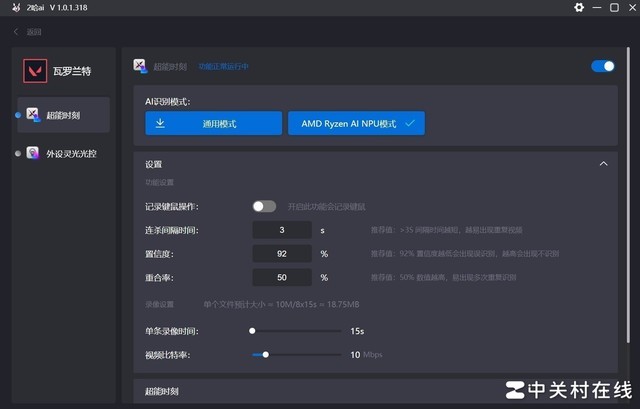Click the back arrow icon
Screen dimensions: 640x409
(17, 32)
